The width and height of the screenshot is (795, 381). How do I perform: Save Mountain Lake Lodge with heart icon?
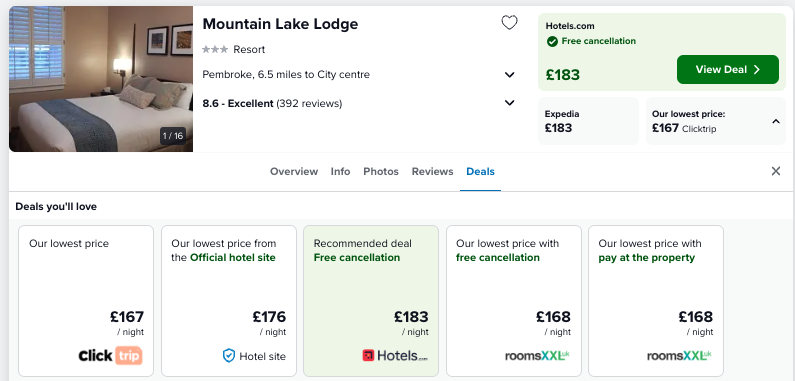[509, 22]
